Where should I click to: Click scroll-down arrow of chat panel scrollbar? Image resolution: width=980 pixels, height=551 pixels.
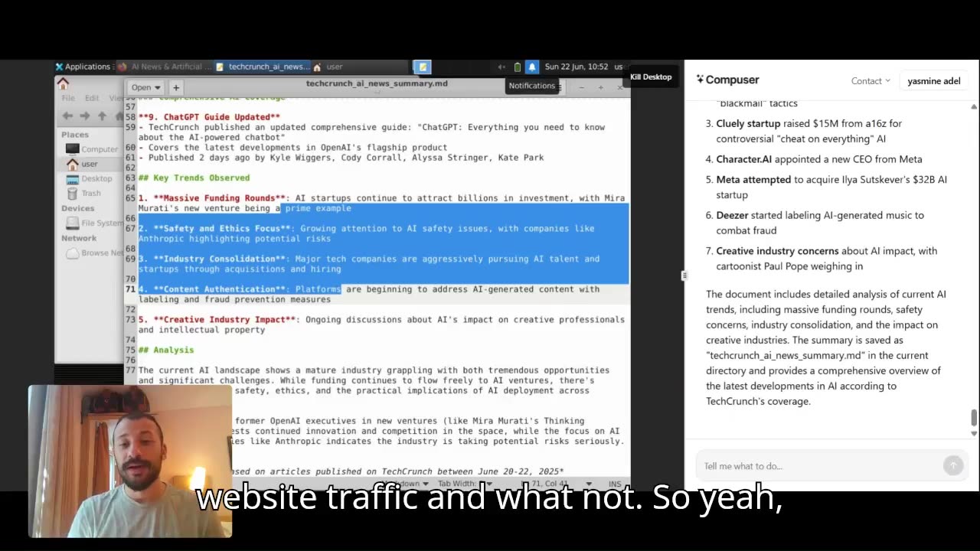[x=974, y=434]
